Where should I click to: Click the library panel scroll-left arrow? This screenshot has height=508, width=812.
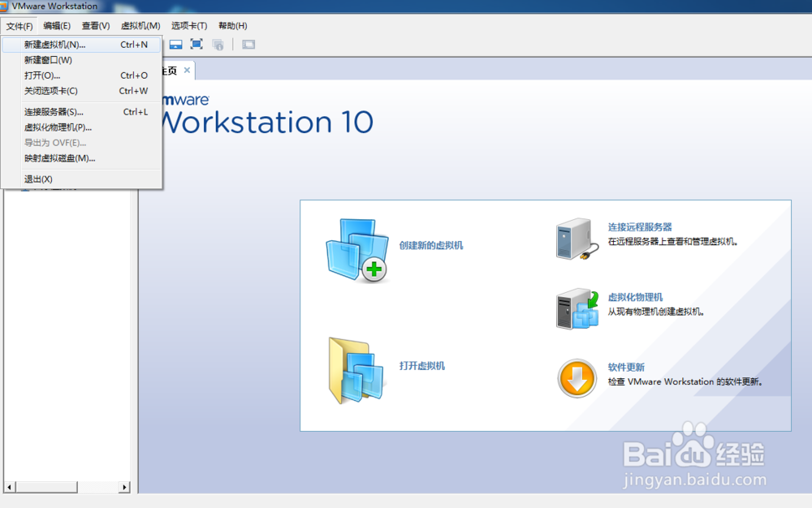click(x=9, y=487)
